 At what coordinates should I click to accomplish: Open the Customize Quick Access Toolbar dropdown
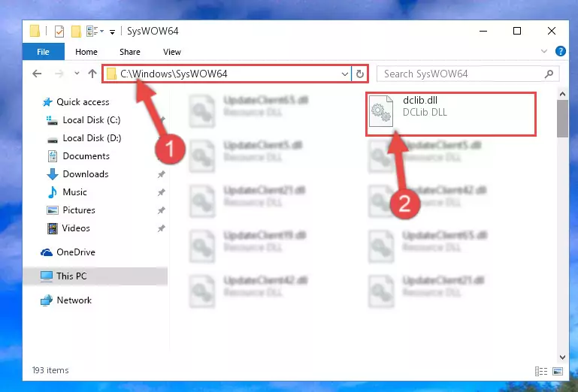point(112,32)
